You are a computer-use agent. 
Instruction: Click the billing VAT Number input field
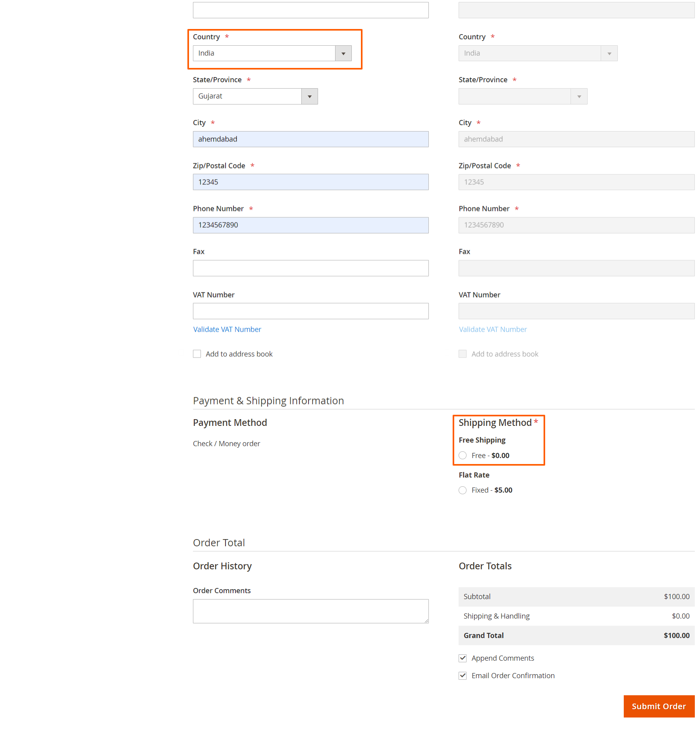coord(310,311)
